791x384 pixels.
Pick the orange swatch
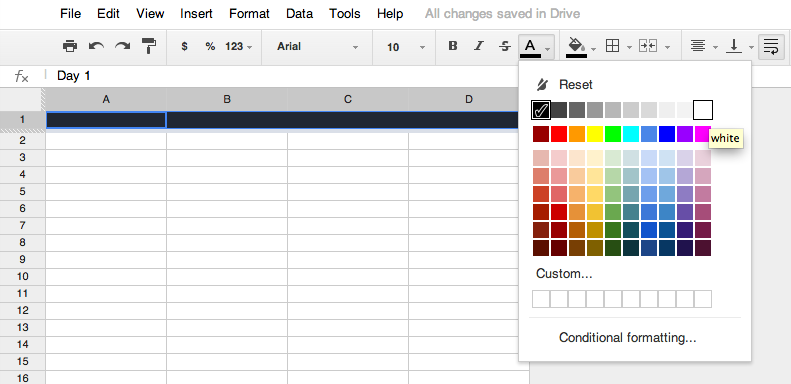577,134
